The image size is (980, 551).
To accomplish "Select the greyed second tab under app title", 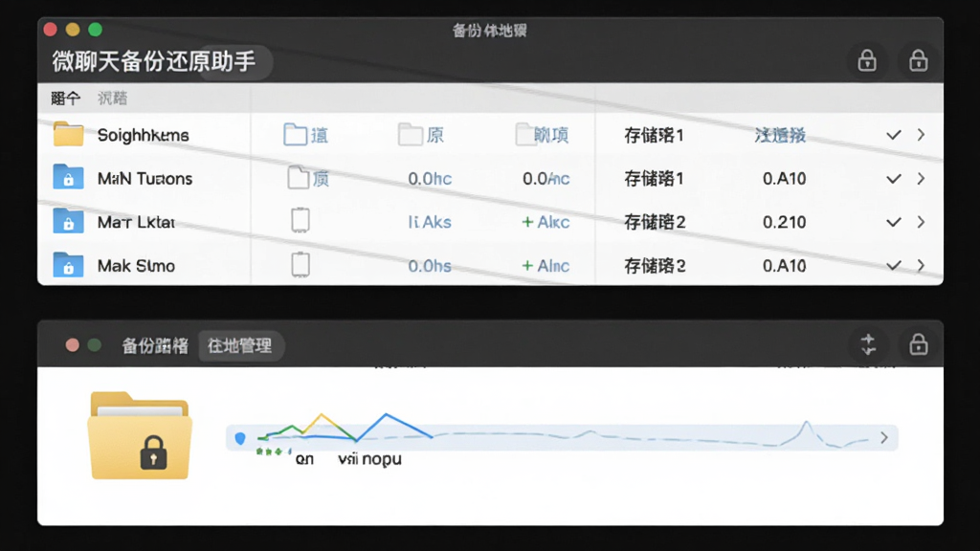I will point(113,99).
